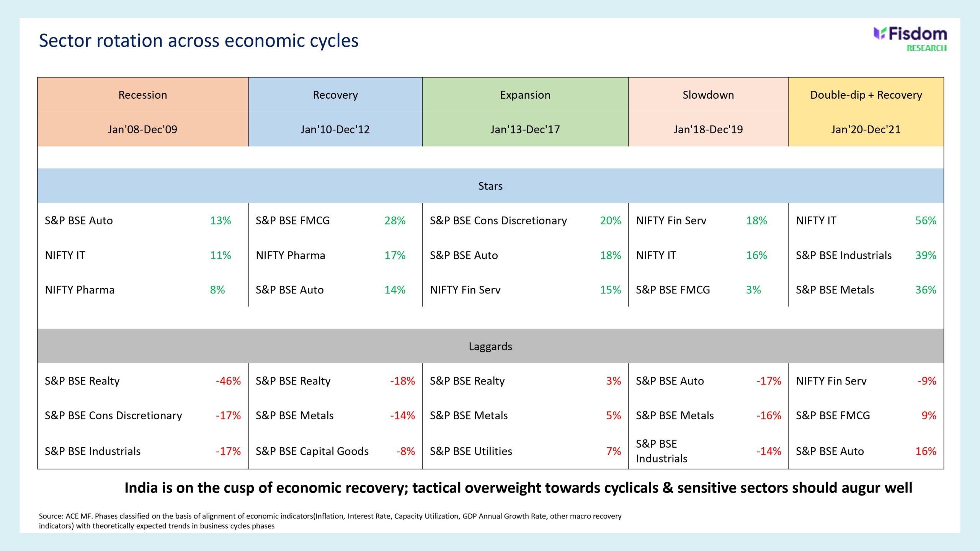This screenshot has height=551, width=980.
Task: Click the NIFTY IT 56% value
Action: [x=925, y=221]
